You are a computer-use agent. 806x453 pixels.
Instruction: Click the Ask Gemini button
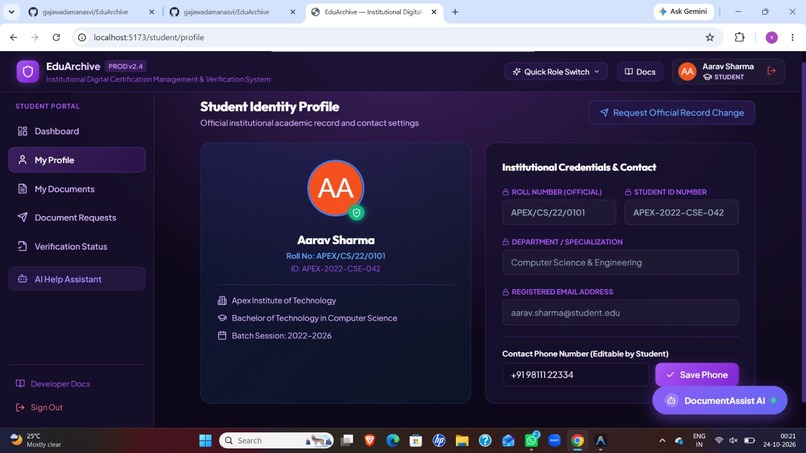pos(683,11)
